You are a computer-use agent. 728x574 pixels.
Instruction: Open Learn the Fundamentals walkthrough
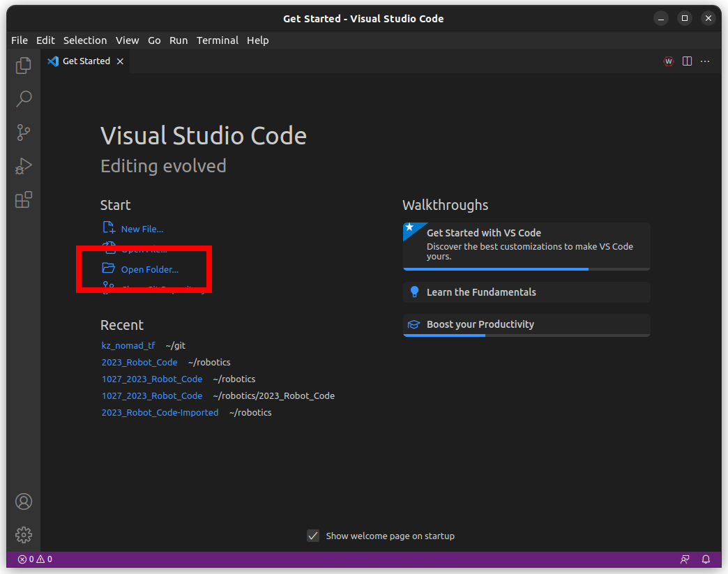pyautogui.click(x=526, y=292)
